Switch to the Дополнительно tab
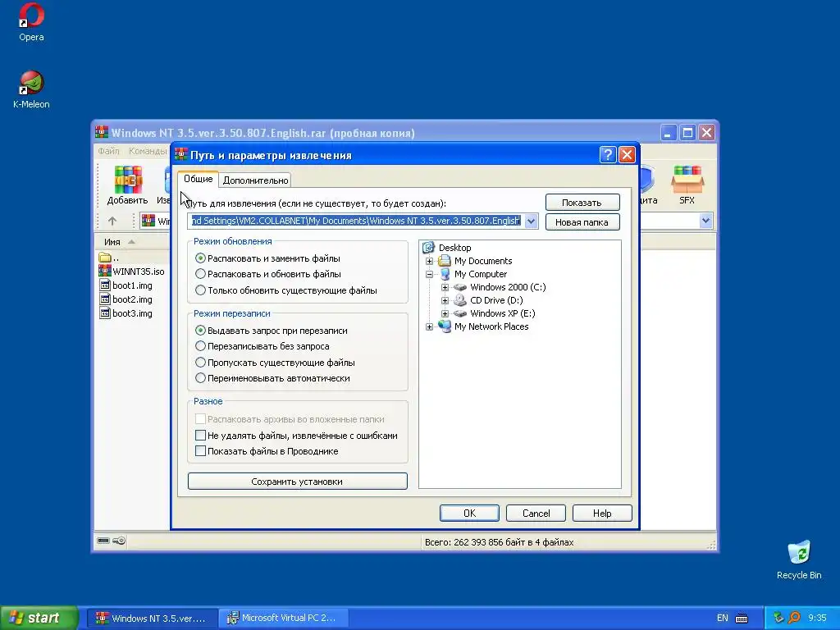This screenshot has height=630, width=840. [256, 180]
